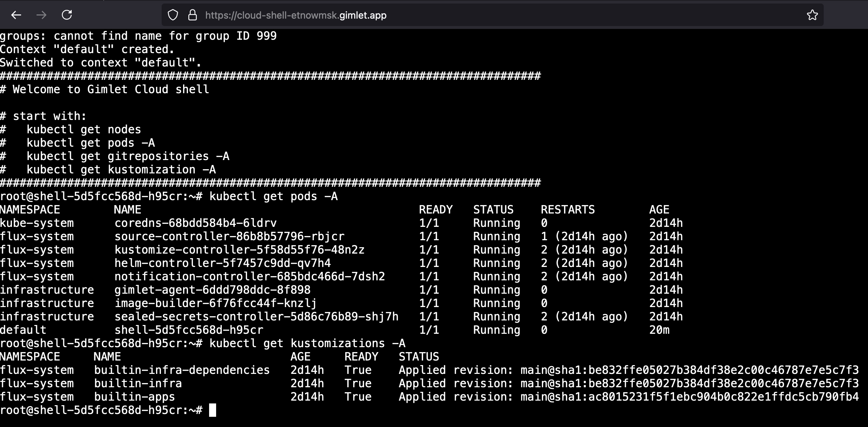
Task: Click the kube-system namespace cell
Action: tap(37, 223)
